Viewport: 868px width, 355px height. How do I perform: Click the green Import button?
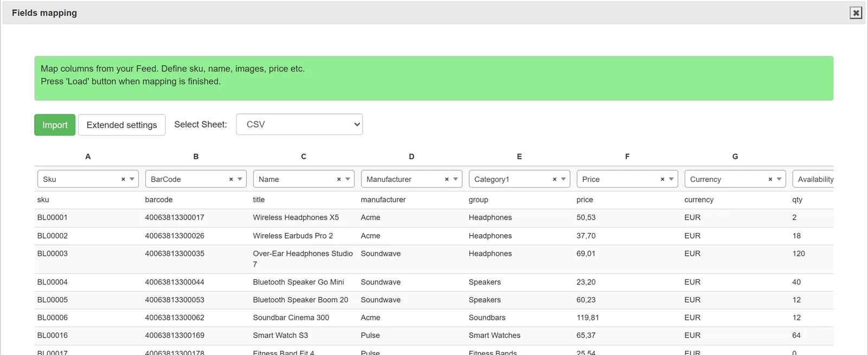click(x=55, y=125)
